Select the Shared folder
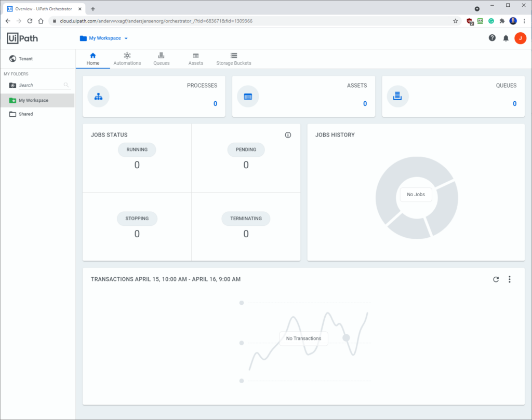 [37, 114]
